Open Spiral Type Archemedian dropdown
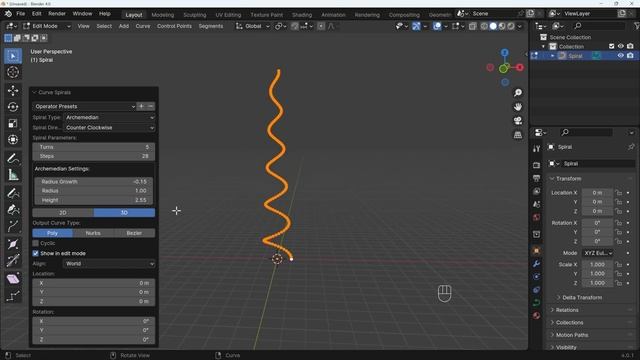The width and height of the screenshot is (640, 360). point(109,118)
